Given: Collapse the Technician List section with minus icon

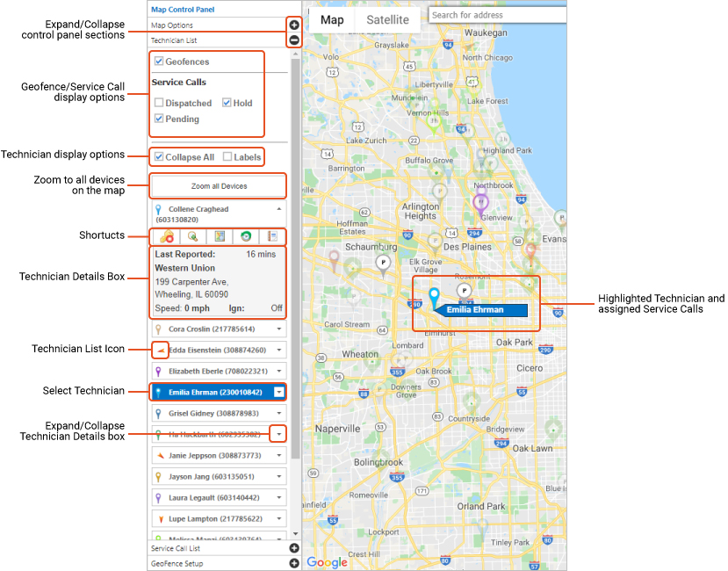Looking at the screenshot, I should tap(294, 40).
